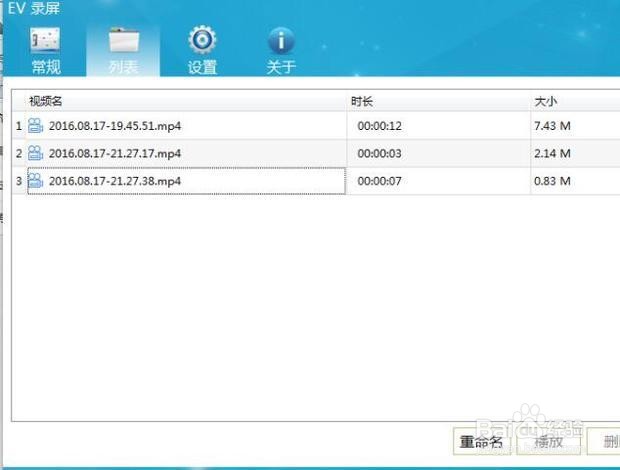
Task: Click camera icon for 2016.08.17-21.27.17.mp4
Action: point(35,153)
